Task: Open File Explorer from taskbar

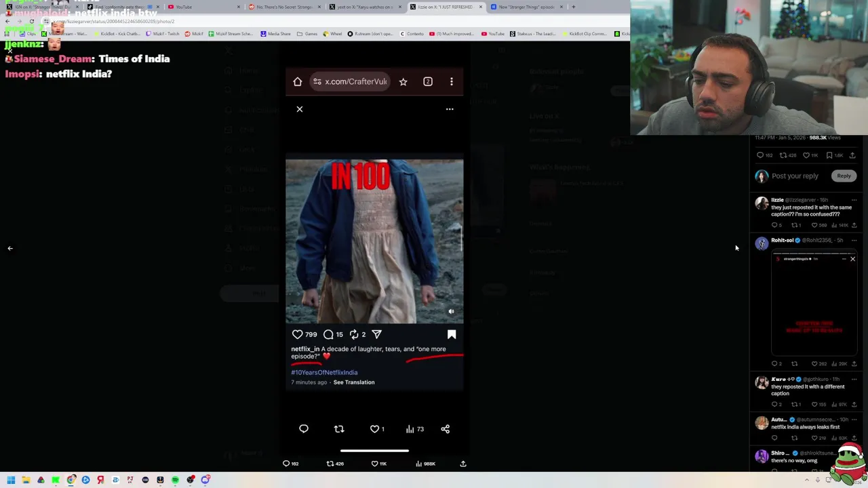Action: pyautogui.click(x=26, y=480)
